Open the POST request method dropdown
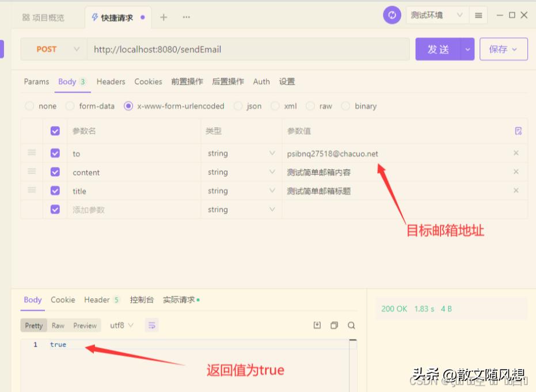 pos(53,49)
